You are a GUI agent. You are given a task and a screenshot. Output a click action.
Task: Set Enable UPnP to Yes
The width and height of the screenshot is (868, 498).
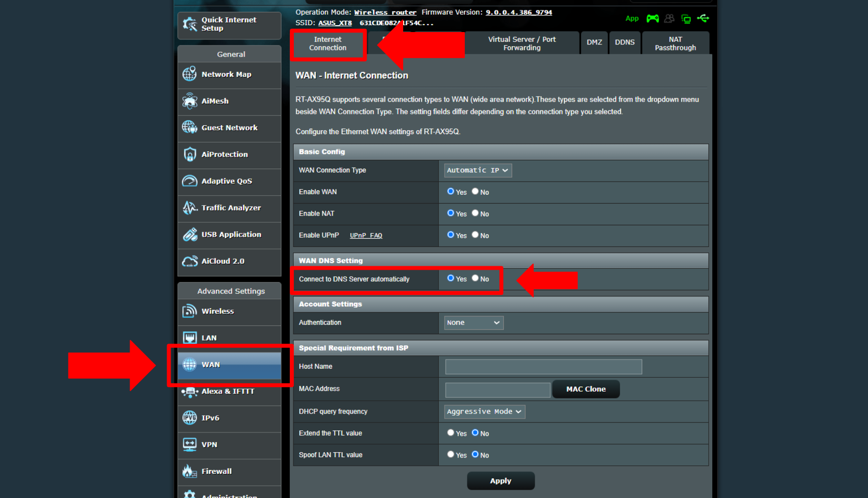click(451, 235)
